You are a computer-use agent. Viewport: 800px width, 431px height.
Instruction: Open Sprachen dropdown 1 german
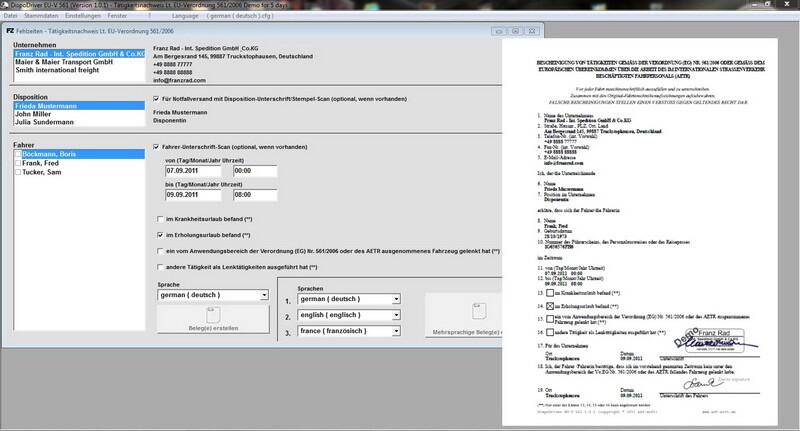(349, 299)
